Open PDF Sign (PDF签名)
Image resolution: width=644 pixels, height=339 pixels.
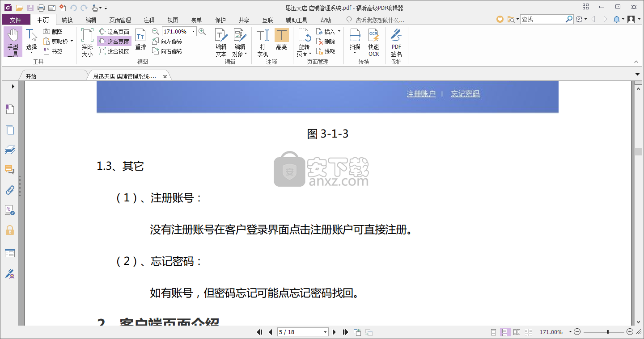pos(396,42)
